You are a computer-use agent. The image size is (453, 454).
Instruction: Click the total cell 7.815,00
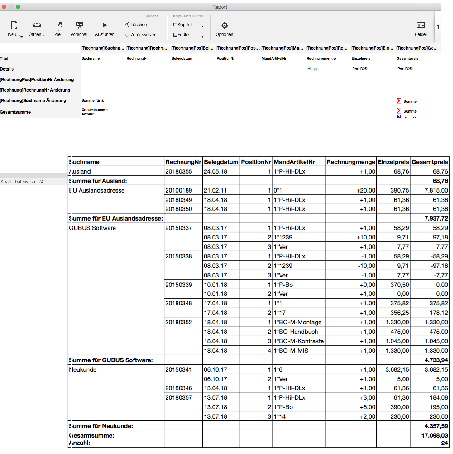pyautogui.click(x=436, y=190)
